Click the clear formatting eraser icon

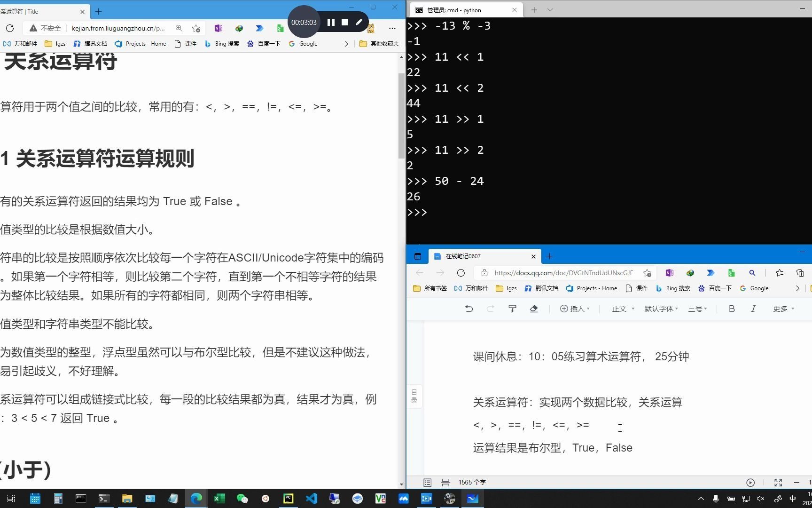coord(533,309)
